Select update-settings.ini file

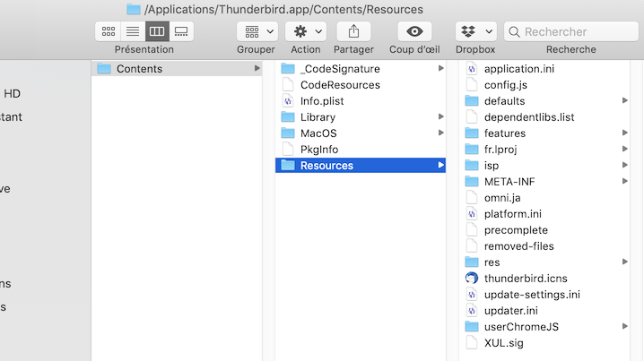click(x=544, y=295)
